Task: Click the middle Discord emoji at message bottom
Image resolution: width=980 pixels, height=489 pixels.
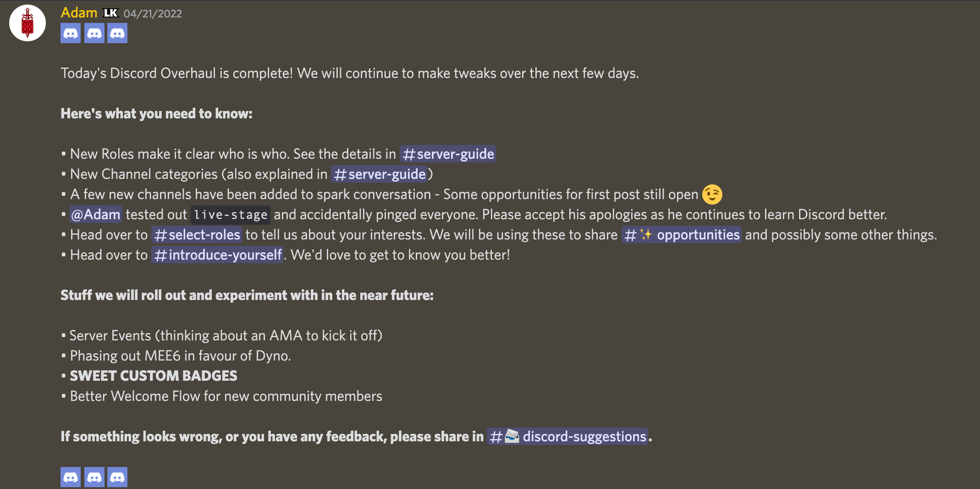Action: click(94, 477)
